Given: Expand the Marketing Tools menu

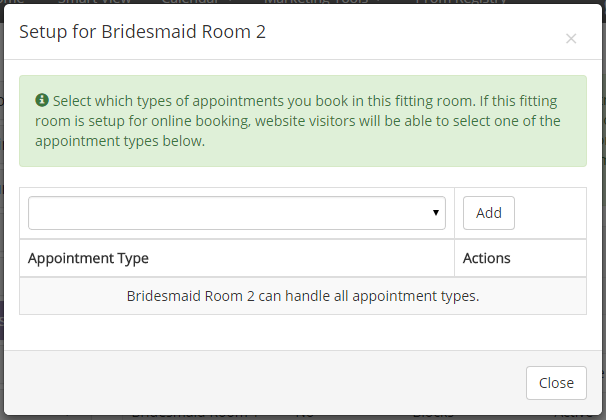Looking at the screenshot, I should [316, 2].
